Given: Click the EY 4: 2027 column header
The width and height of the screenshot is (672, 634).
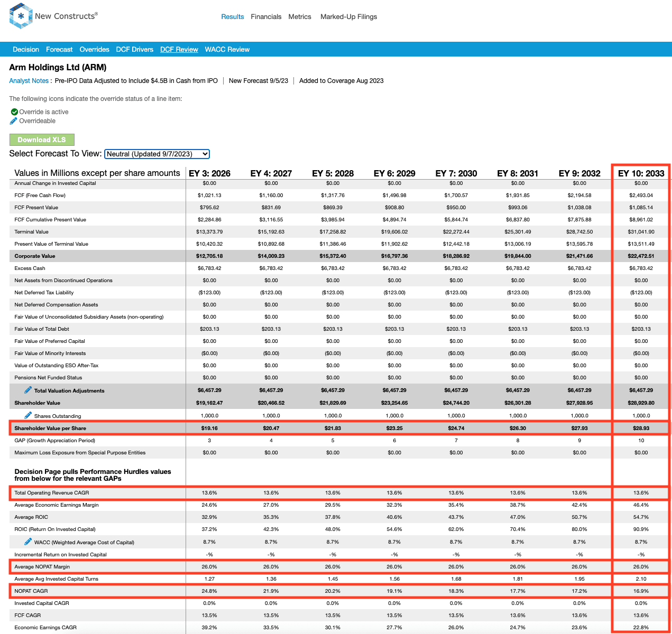Looking at the screenshot, I should coord(271,173).
